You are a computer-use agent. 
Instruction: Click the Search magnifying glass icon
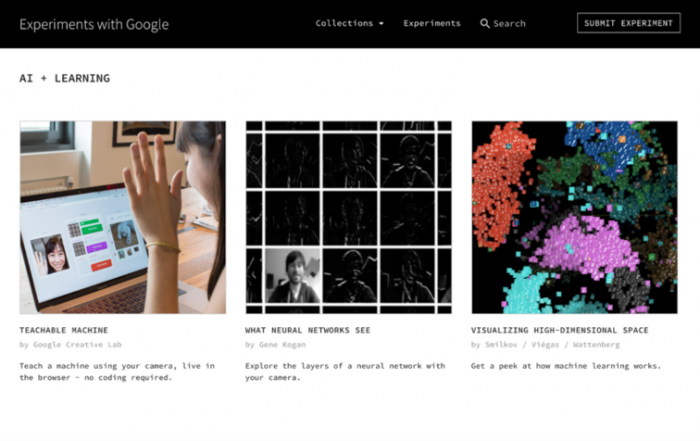(484, 23)
